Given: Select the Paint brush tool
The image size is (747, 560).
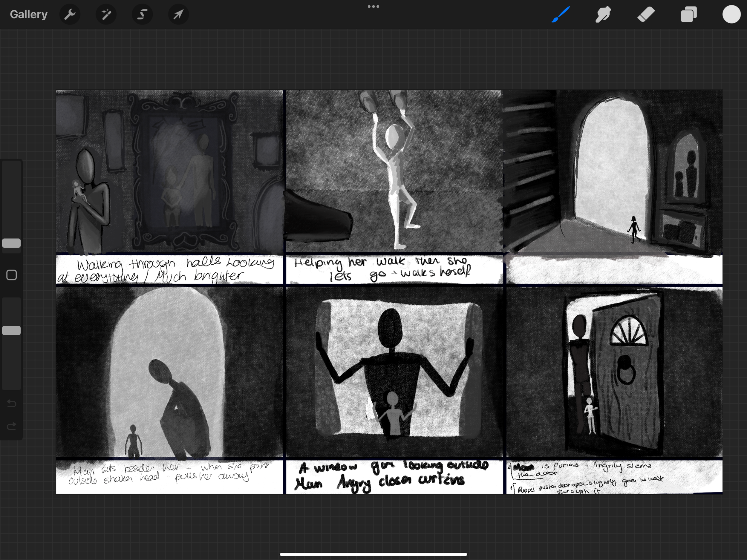Looking at the screenshot, I should tap(561, 15).
